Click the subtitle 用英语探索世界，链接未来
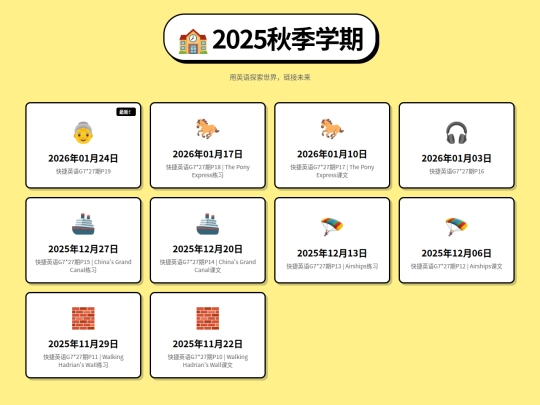 [270, 77]
